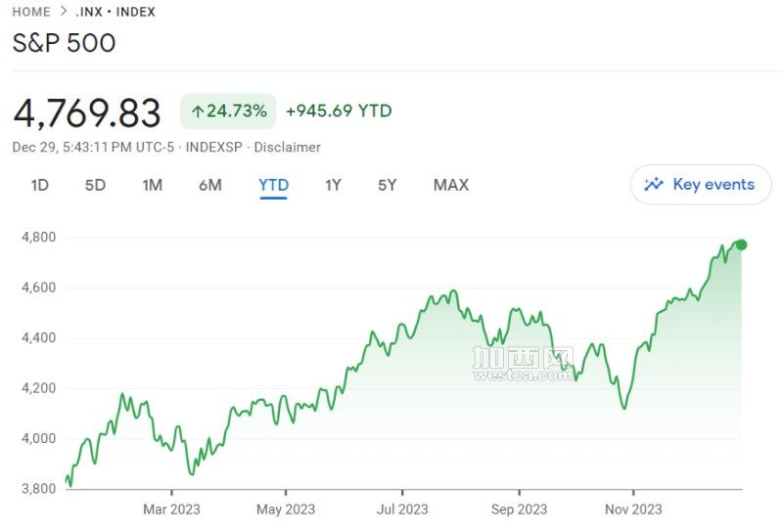This screenshot has height=532, width=783.
Task: Select the YTD range tab
Action: 273,185
